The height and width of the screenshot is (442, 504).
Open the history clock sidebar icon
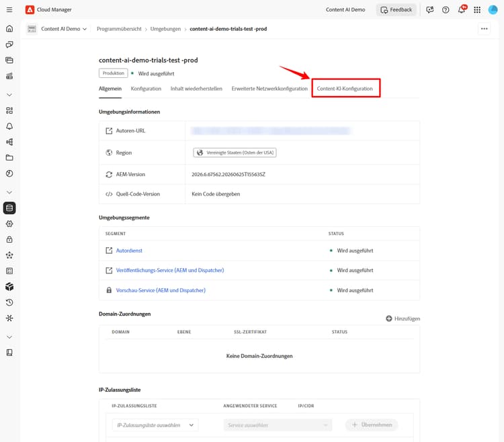(x=9, y=302)
